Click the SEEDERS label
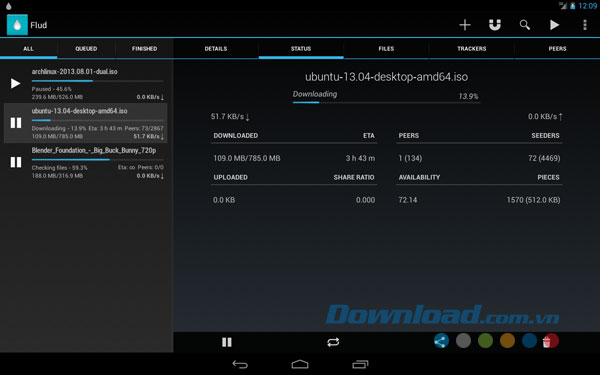This screenshot has width=600, height=375. click(545, 135)
